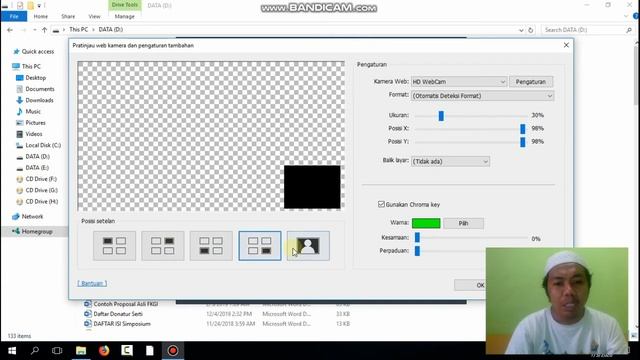Click the Perpaduan slider handle
Image resolution: width=640 pixels, height=360 pixels.
417,251
